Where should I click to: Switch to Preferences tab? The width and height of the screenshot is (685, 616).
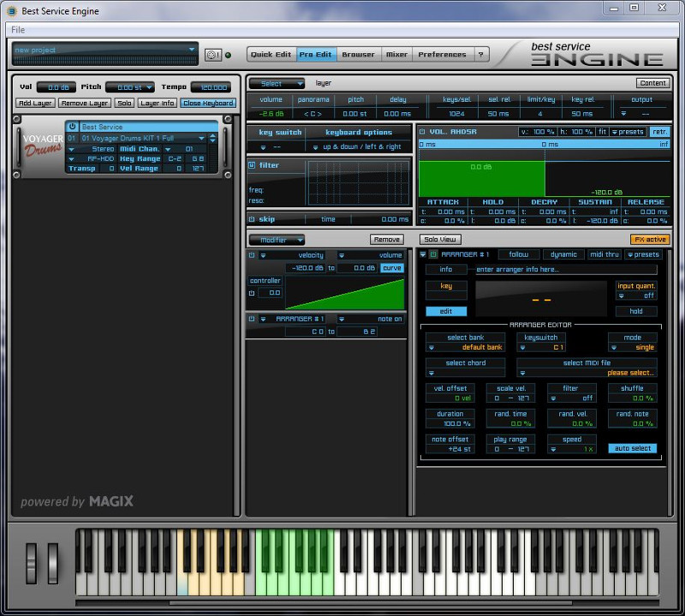pos(442,55)
